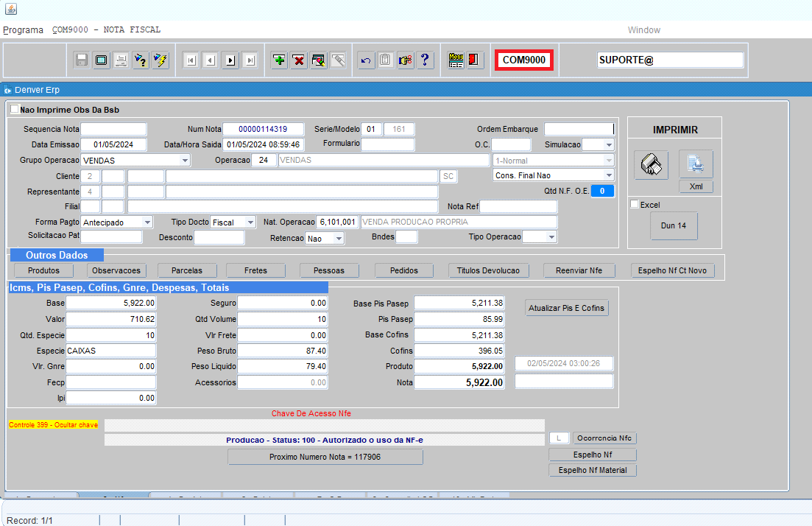Viewport: 812px width, 526px height.
Task: Go to the first record
Action: pyautogui.click(x=191, y=60)
